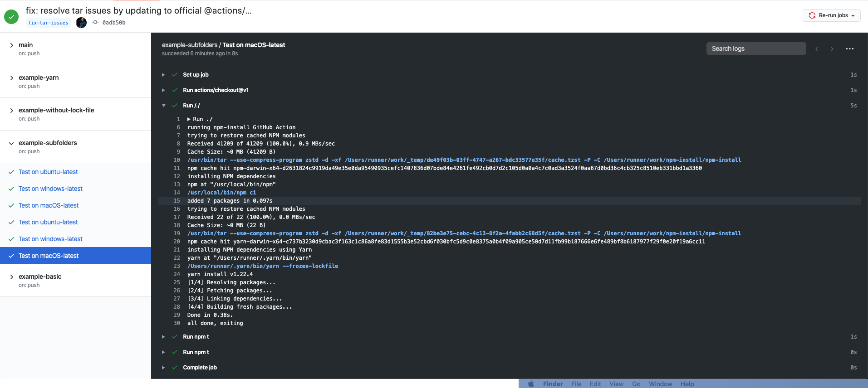
Task: Expand the Run actions/checkout@v1 step
Action: click(163, 90)
